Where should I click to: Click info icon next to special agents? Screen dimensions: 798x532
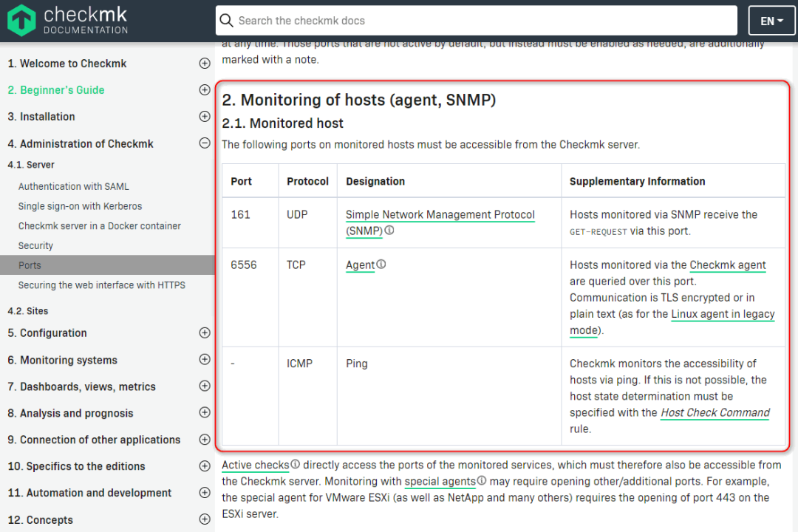[x=482, y=481]
